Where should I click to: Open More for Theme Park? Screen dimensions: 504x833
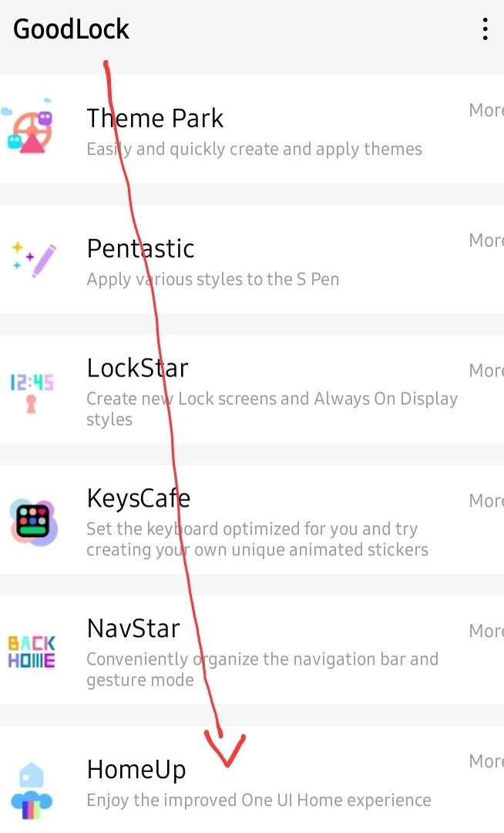[486, 110]
